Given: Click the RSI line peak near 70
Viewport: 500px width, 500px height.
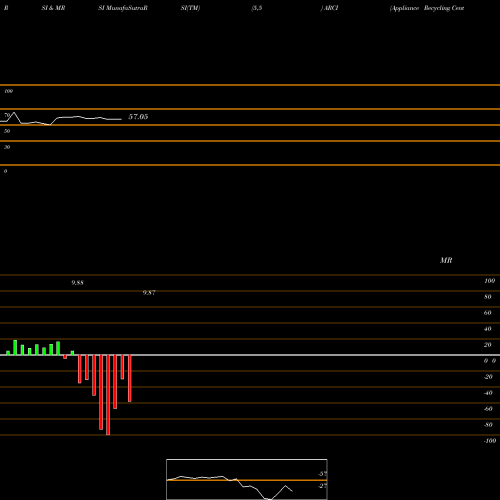Looking at the screenshot, I should click(14, 113).
